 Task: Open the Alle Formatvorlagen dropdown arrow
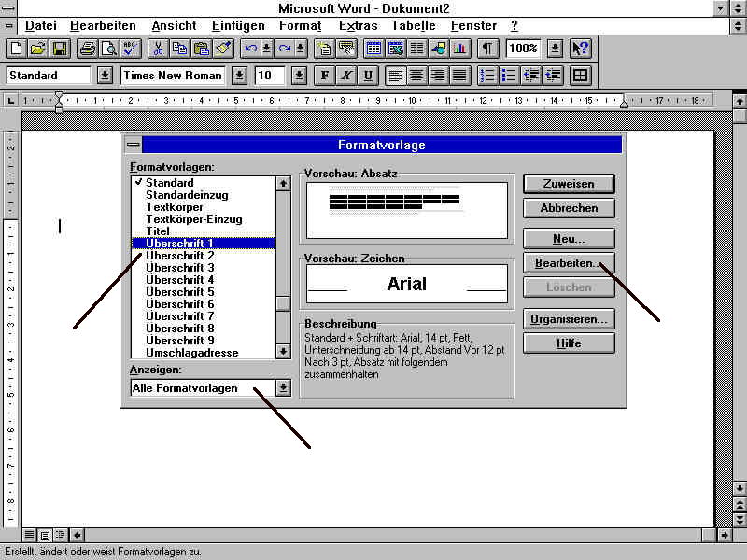click(x=283, y=387)
